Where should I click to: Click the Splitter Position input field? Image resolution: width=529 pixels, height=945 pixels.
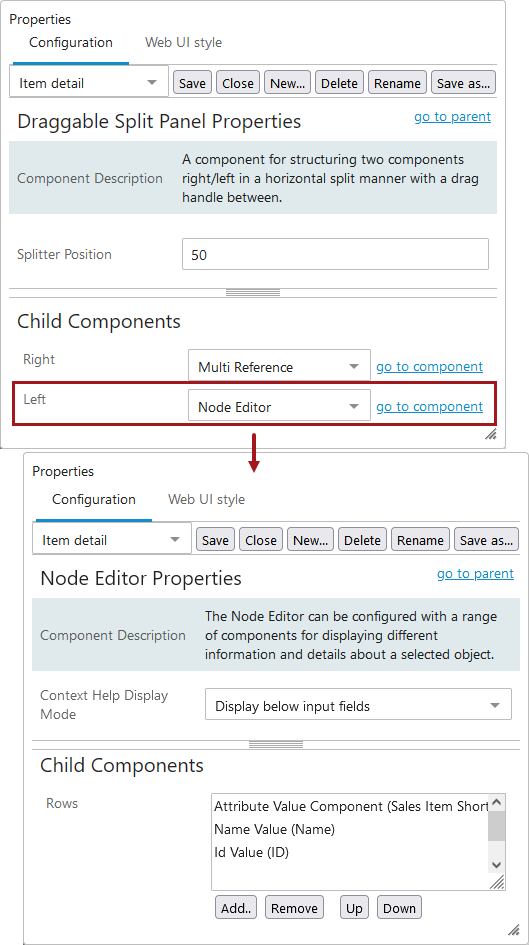click(x=335, y=254)
